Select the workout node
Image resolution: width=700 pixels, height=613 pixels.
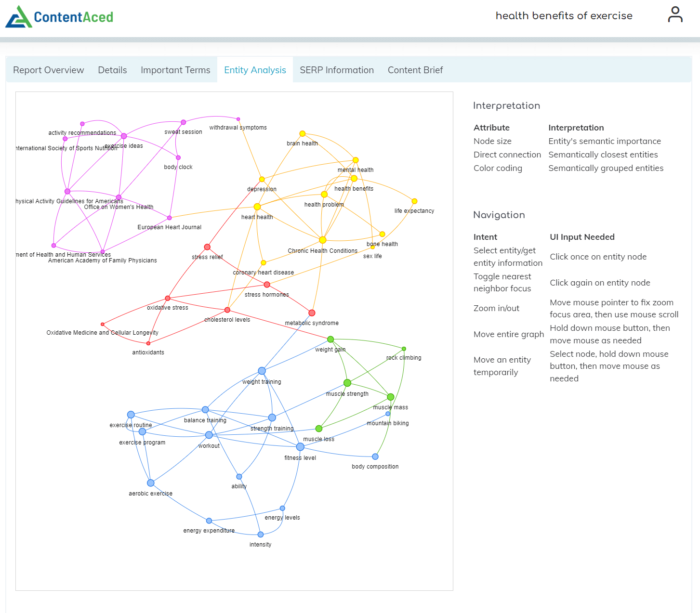pos(209,435)
